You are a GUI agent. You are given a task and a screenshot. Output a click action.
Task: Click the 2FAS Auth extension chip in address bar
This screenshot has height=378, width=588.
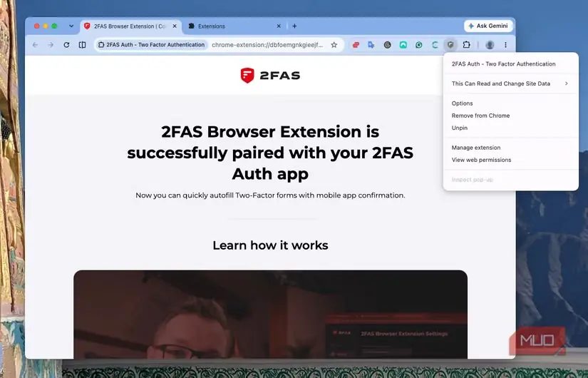151,45
